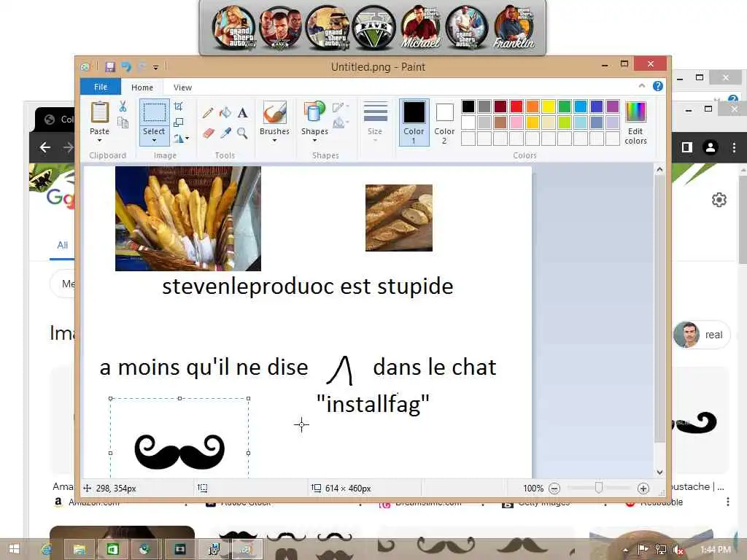Collapse the ribbon with the caret arrow

(642, 86)
